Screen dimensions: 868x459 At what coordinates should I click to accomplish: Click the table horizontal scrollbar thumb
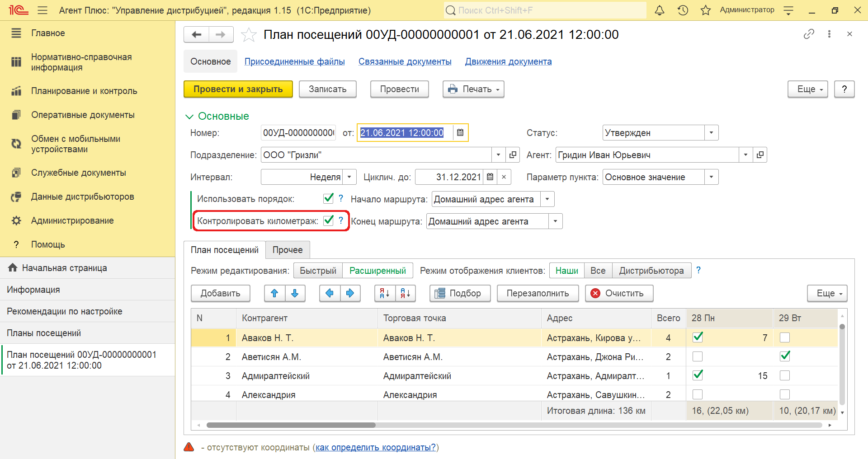click(291, 425)
